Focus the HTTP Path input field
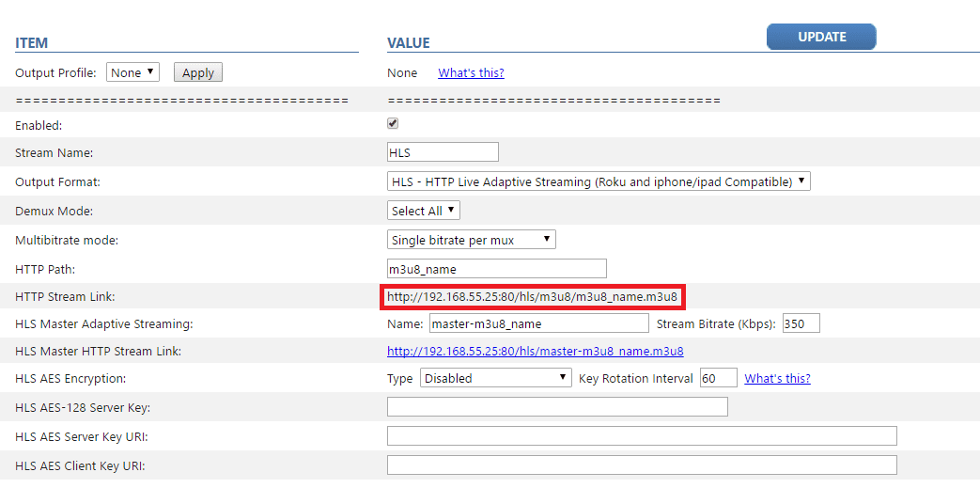Screen dimensions: 980x488 [x=497, y=269]
